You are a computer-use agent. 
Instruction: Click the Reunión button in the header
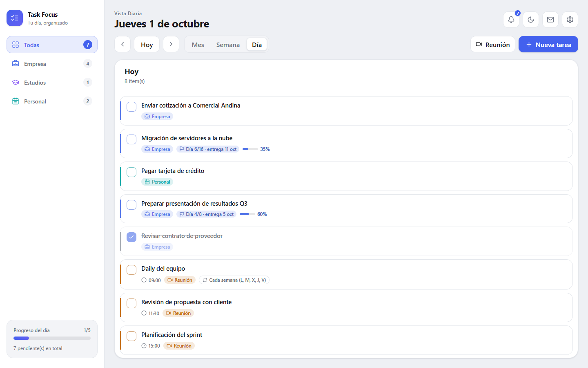click(493, 44)
